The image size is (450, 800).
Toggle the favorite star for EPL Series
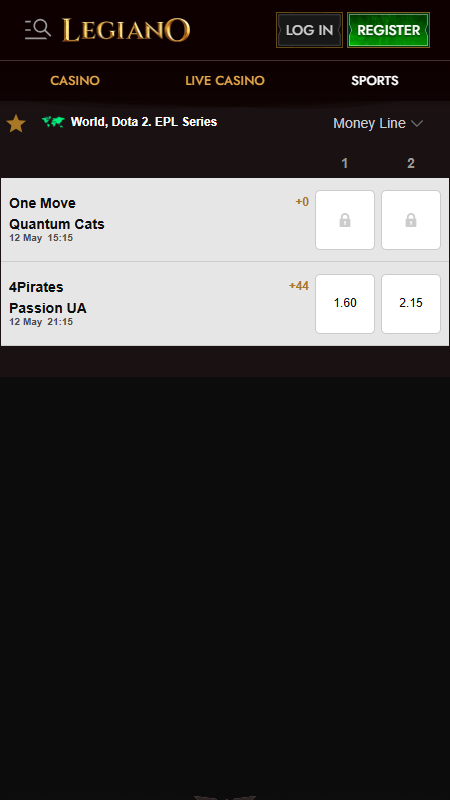tap(16, 123)
